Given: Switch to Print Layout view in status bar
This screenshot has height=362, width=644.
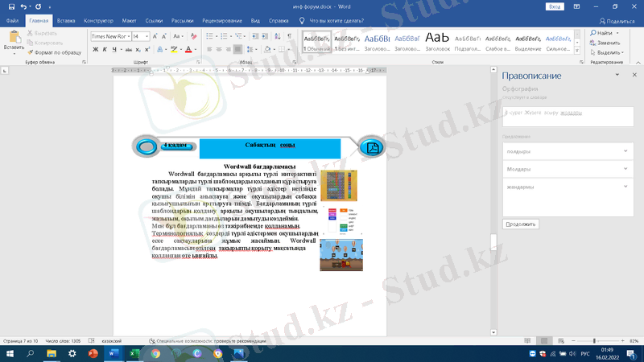Looking at the screenshot, I should [544, 340].
